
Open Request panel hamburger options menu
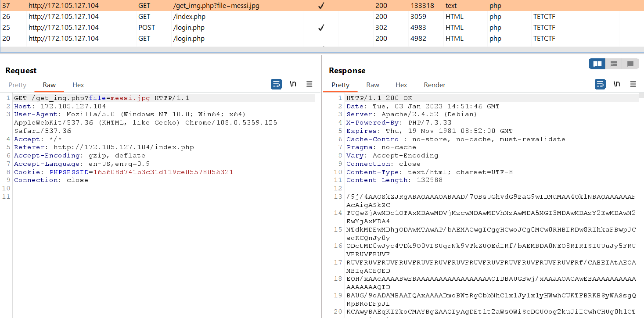[x=309, y=84]
